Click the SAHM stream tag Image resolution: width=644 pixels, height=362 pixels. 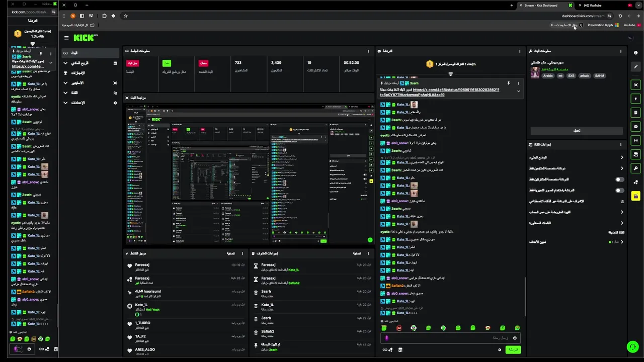[599, 76]
